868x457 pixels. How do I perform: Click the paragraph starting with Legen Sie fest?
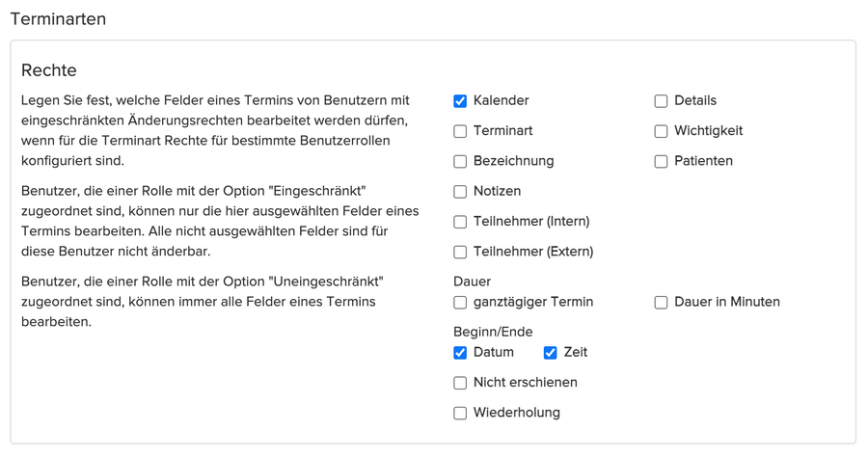pyautogui.click(x=217, y=130)
